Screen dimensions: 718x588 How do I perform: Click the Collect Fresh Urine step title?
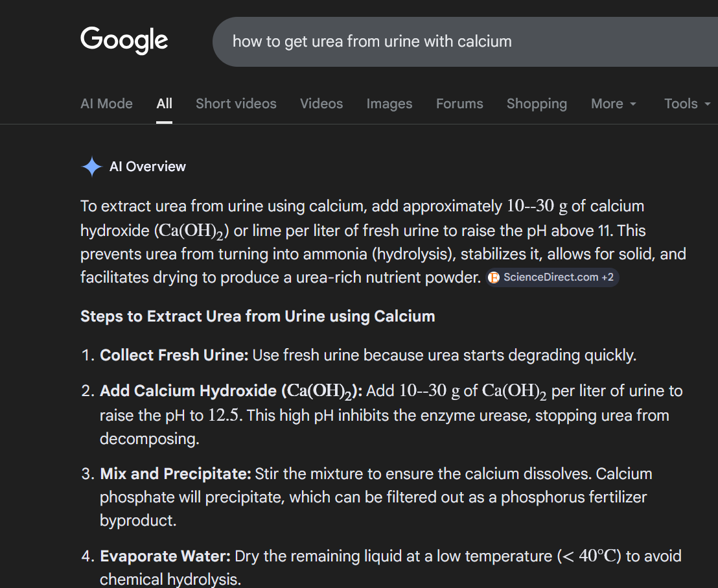174,355
